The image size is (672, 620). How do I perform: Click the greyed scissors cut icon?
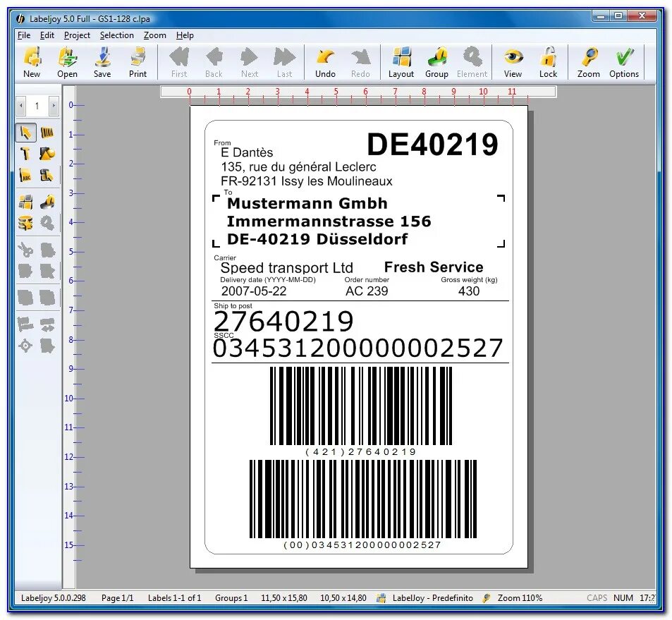25,250
